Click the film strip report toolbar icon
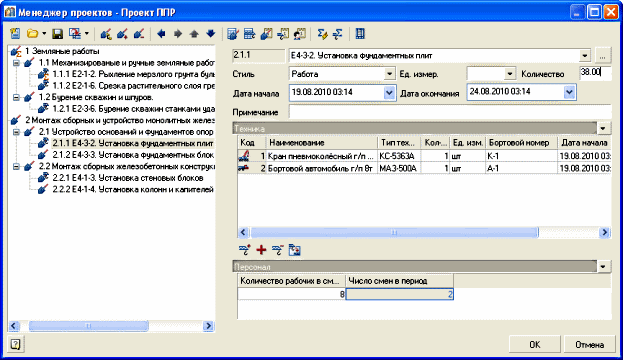Screen dimensions: 623x360 click(360, 34)
